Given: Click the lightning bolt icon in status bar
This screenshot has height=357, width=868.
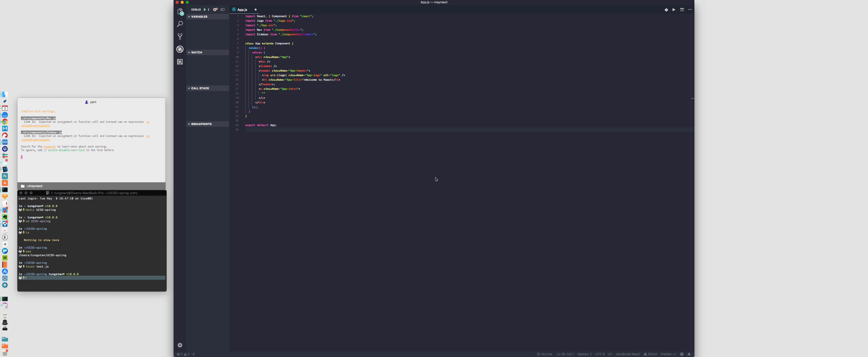Looking at the screenshot, I should point(194,354).
